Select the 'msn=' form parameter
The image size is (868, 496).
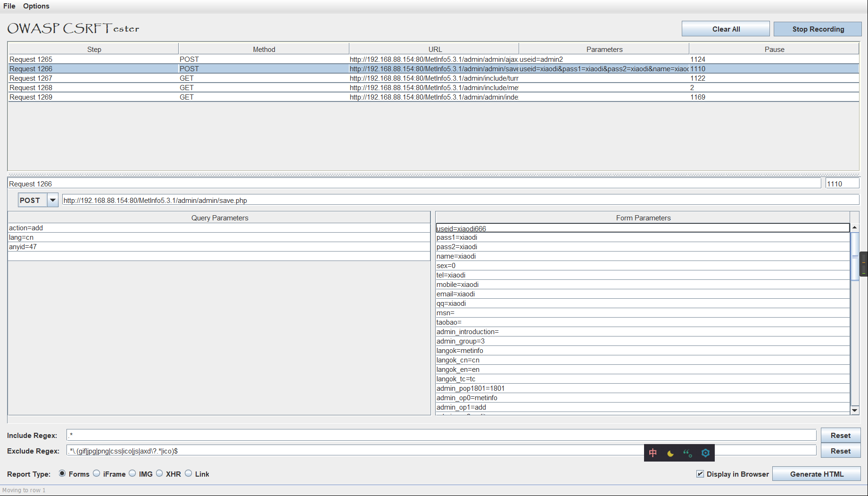(x=643, y=313)
